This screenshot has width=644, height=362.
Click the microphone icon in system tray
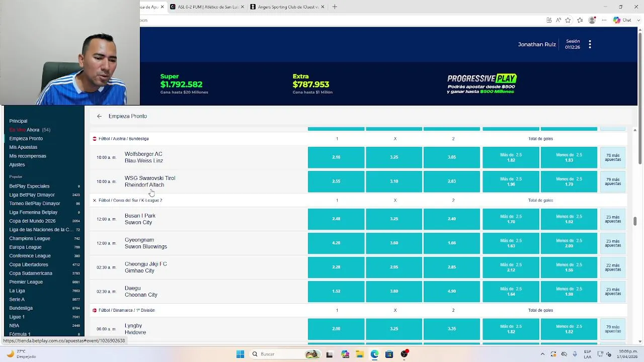[575, 354]
